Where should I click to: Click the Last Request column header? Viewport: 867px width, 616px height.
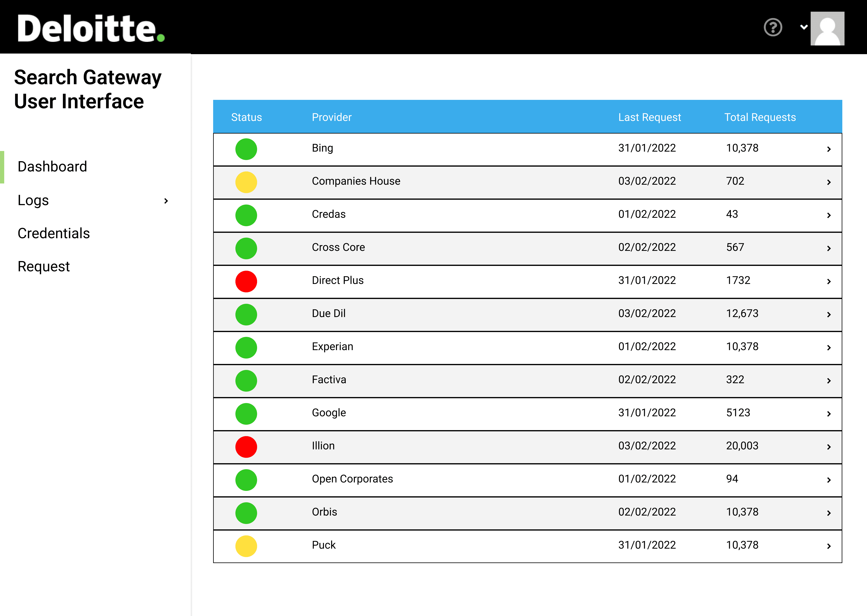[x=649, y=117]
